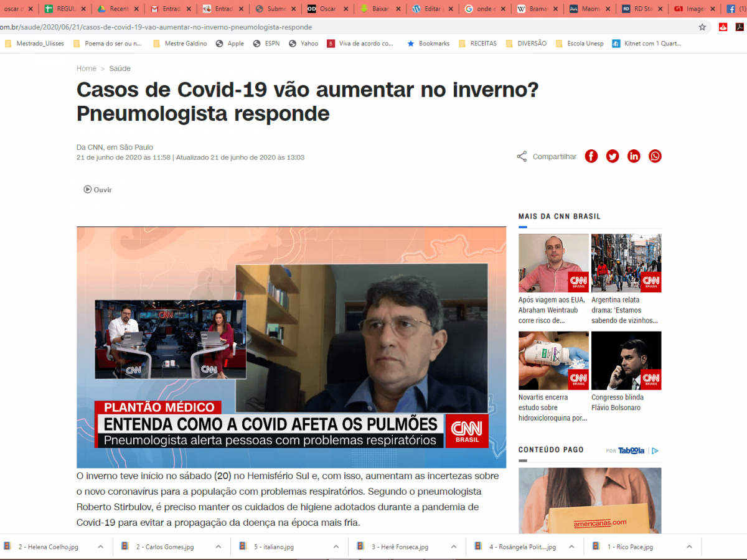
Task: Open downloaded file 1 - Rico Pace.jpg
Action: click(x=630, y=547)
